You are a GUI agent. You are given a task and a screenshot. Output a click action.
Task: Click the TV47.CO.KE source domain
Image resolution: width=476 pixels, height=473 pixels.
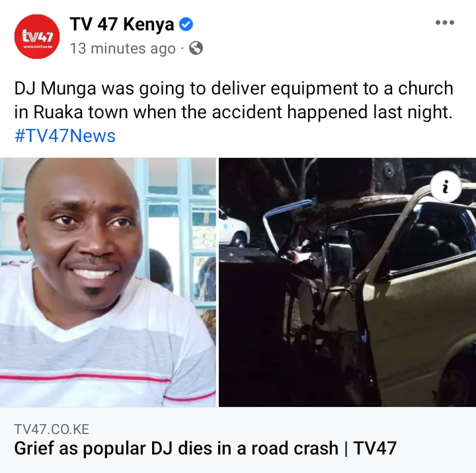point(52,429)
